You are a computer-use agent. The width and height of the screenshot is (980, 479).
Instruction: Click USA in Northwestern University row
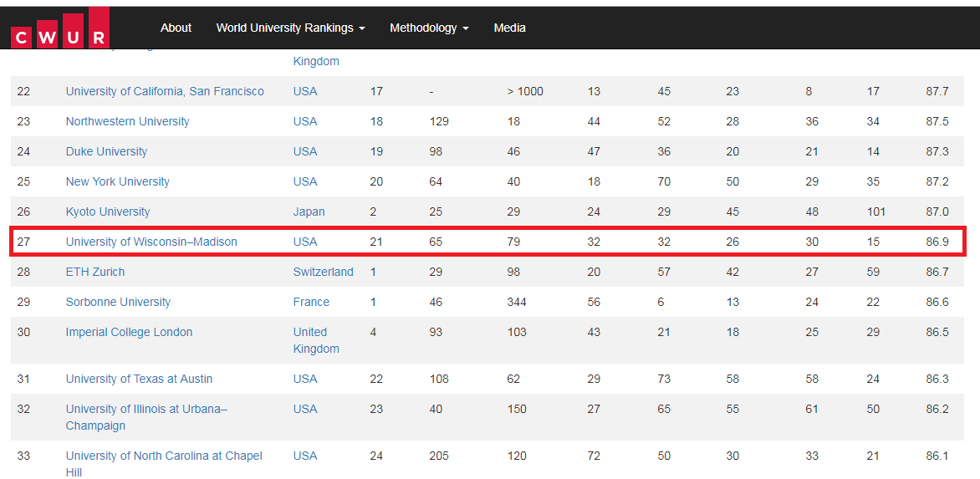(x=305, y=121)
